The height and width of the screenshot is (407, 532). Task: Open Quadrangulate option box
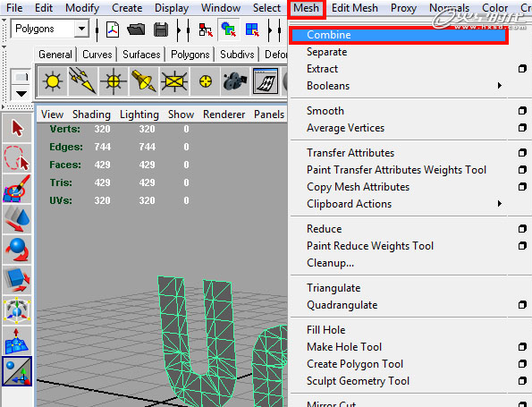522,305
